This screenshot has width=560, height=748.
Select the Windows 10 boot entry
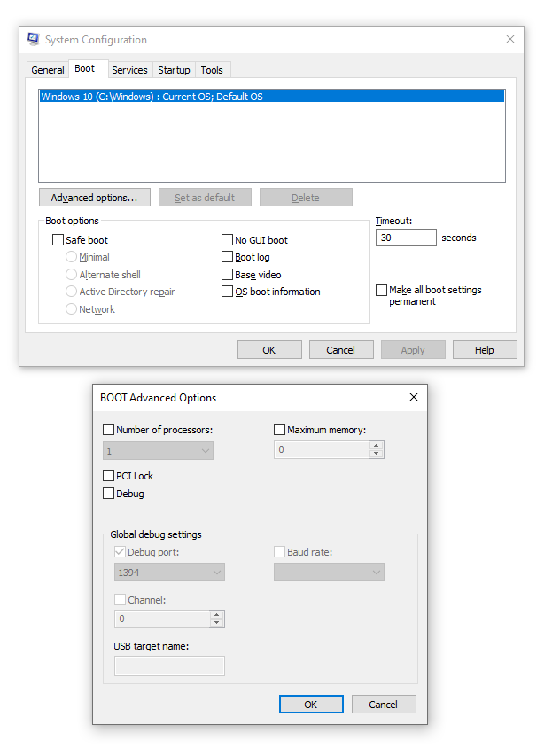[271, 97]
